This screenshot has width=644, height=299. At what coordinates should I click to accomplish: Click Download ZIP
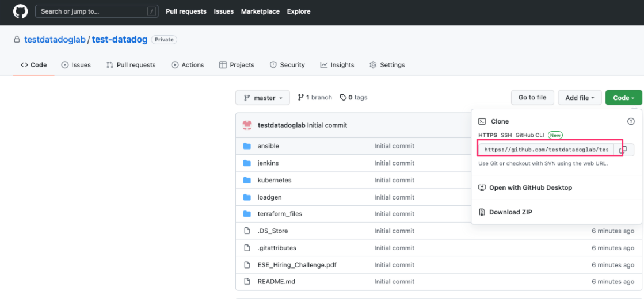510,212
